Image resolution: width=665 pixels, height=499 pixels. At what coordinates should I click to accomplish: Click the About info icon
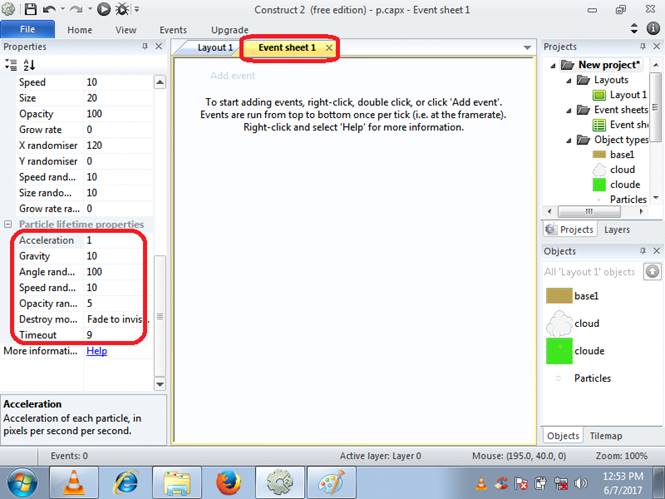coord(653,29)
